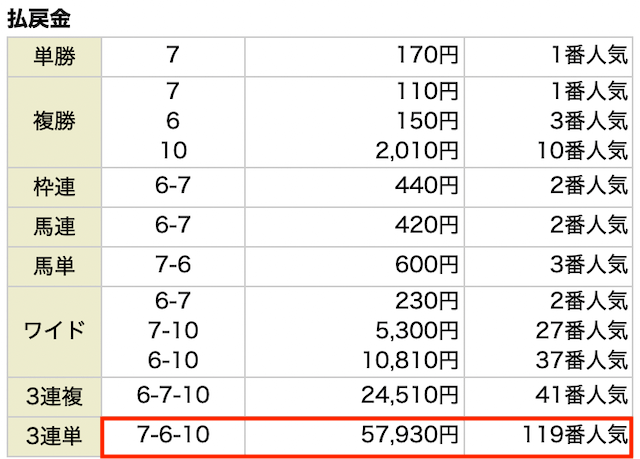
Task: Click the 2,010円 payout in the 複勝 rows
Action: [417, 151]
